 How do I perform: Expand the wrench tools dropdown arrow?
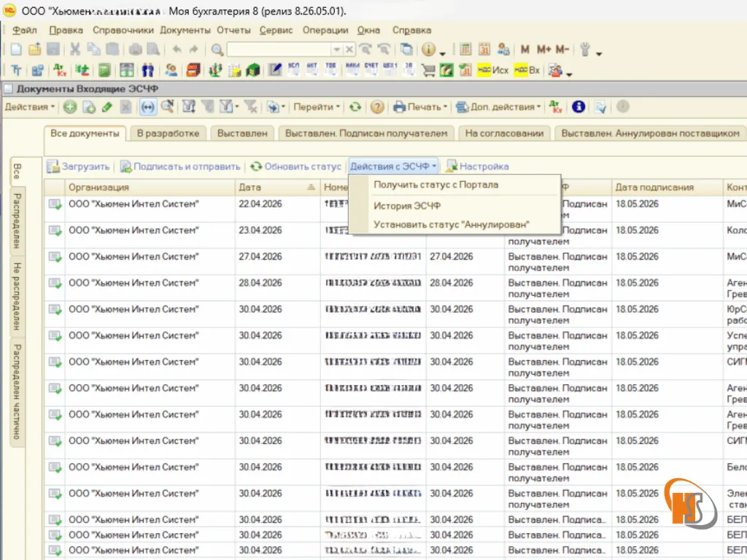(599, 52)
